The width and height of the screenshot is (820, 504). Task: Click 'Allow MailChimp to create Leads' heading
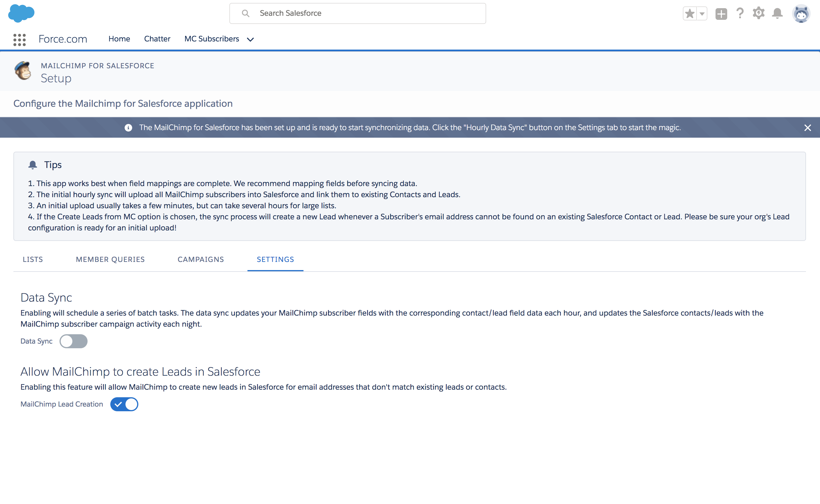coord(140,372)
